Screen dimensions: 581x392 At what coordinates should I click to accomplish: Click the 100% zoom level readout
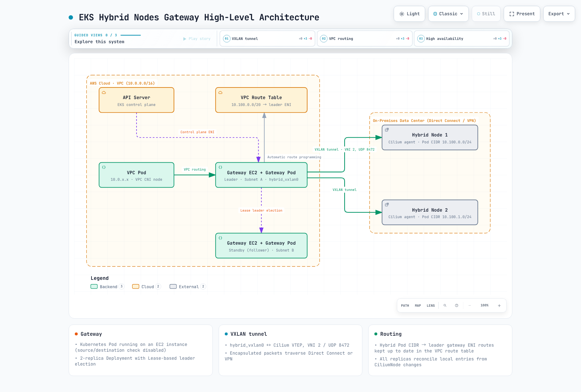click(484, 306)
